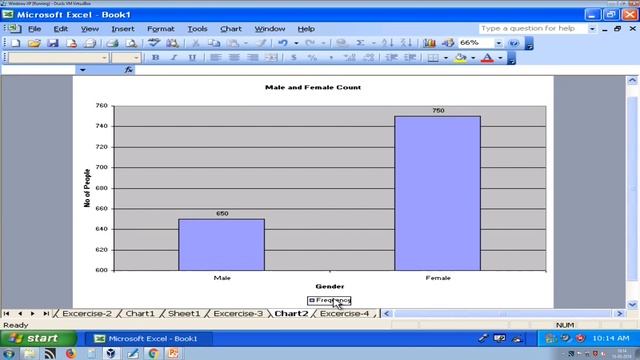Open the help question box dropdown
The height and width of the screenshot is (360, 640).
pyautogui.click(x=592, y=29)
